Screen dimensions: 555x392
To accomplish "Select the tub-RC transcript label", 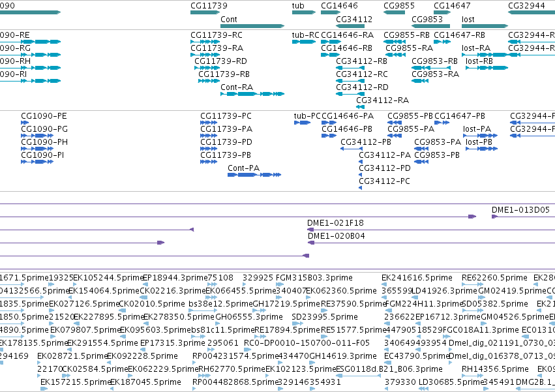I will pos(305,35).
